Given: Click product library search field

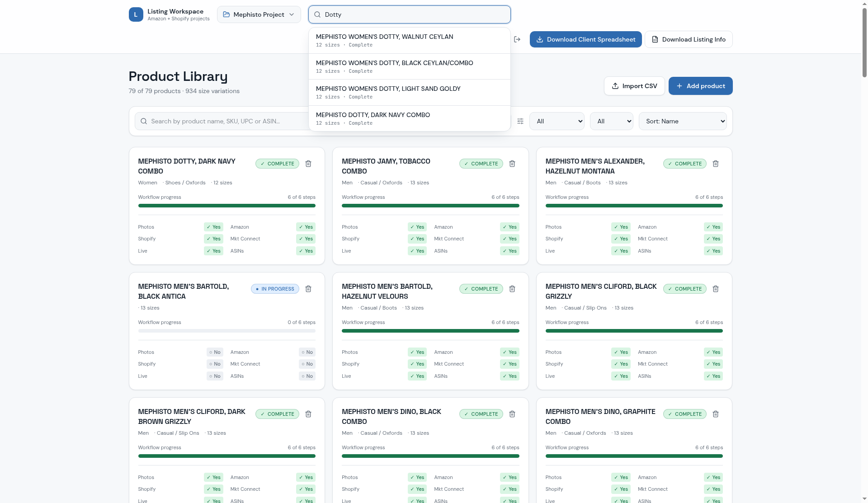Looking at the screenshot, I should 222,121.
